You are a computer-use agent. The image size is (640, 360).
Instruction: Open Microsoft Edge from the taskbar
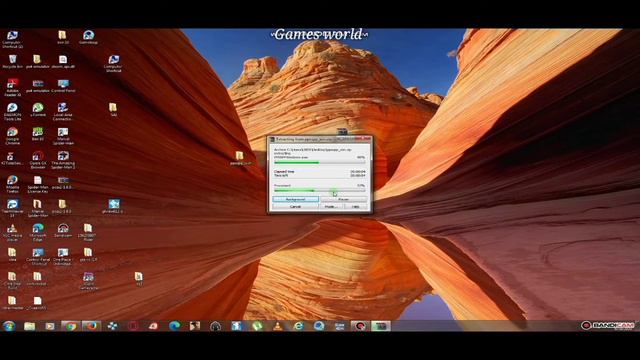tap(175, 326)
